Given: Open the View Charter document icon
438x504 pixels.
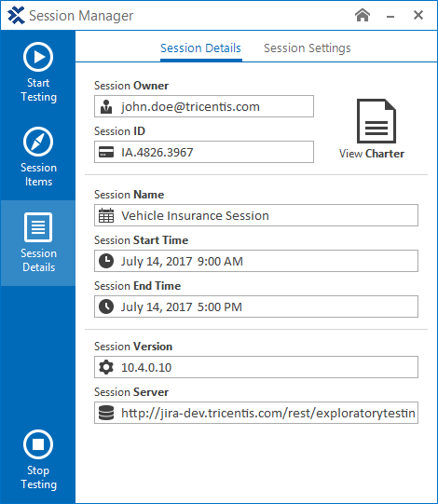Looking at the screenshot, I should (x=376, y=121).
